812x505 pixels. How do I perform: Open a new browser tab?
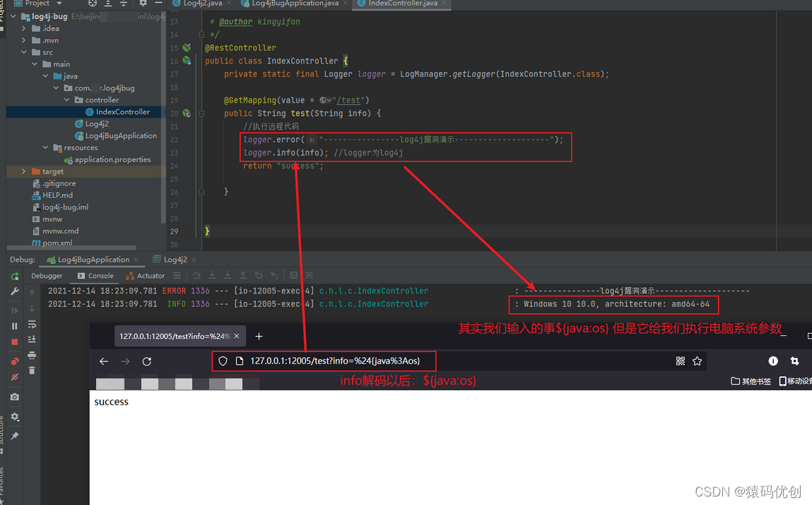coord(259,337)
